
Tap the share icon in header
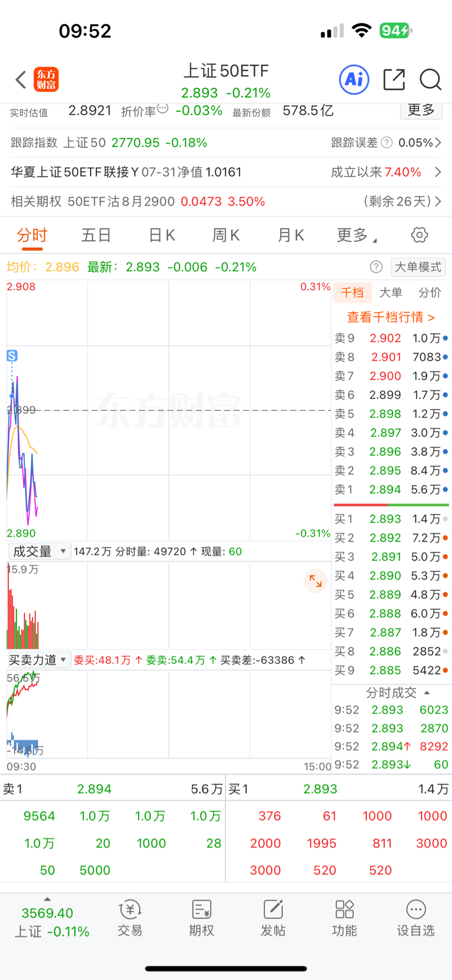(x=394, y=79)
